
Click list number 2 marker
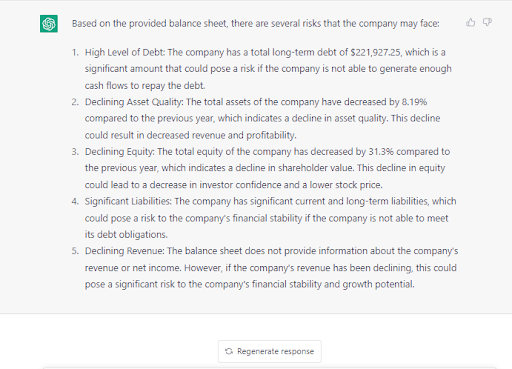coord(75,102)
